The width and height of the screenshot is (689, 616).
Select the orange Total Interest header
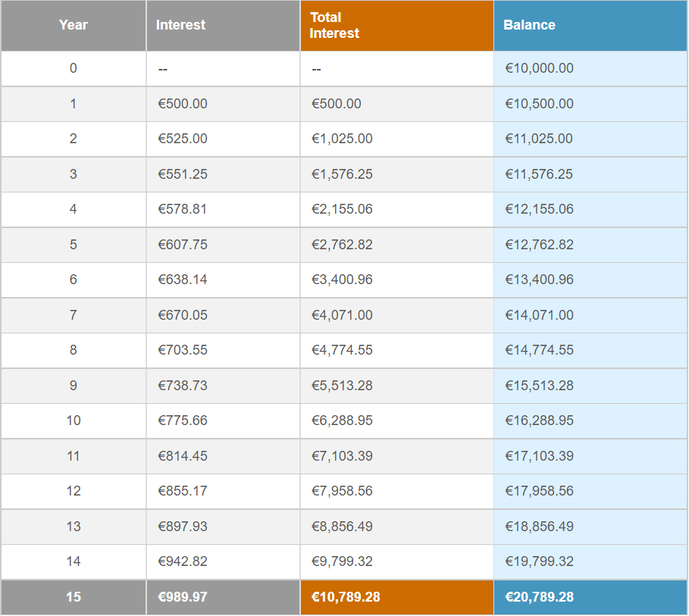pos(334,25)
